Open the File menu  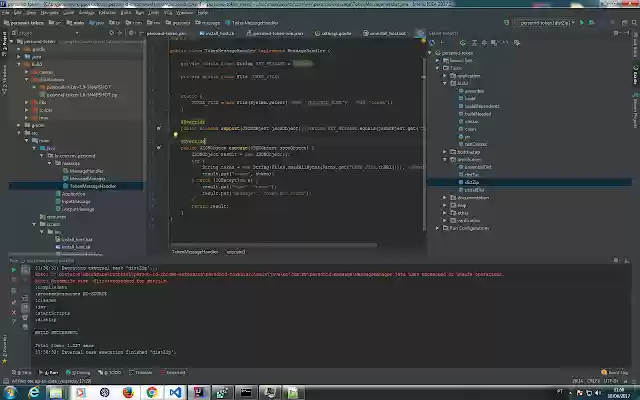6,13
